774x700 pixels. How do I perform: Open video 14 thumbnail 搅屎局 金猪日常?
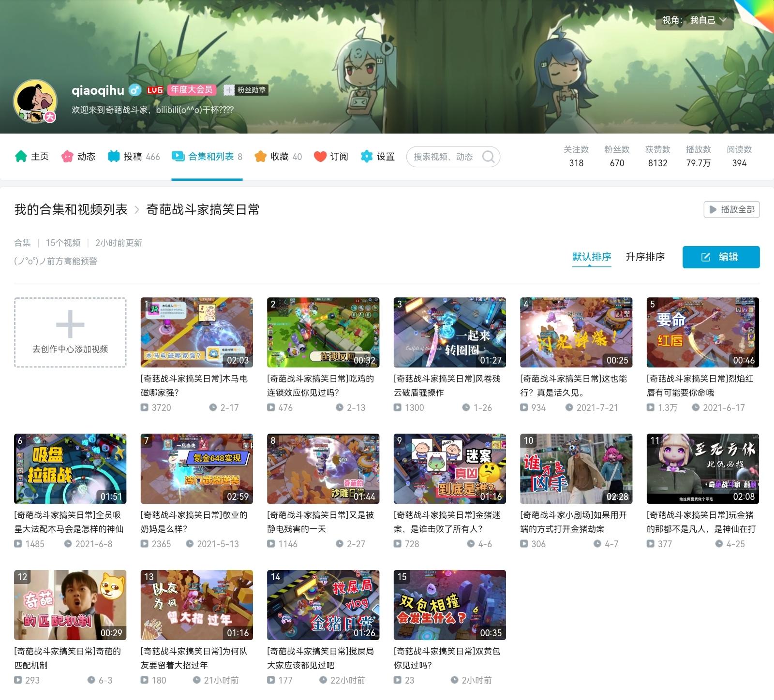323,605
